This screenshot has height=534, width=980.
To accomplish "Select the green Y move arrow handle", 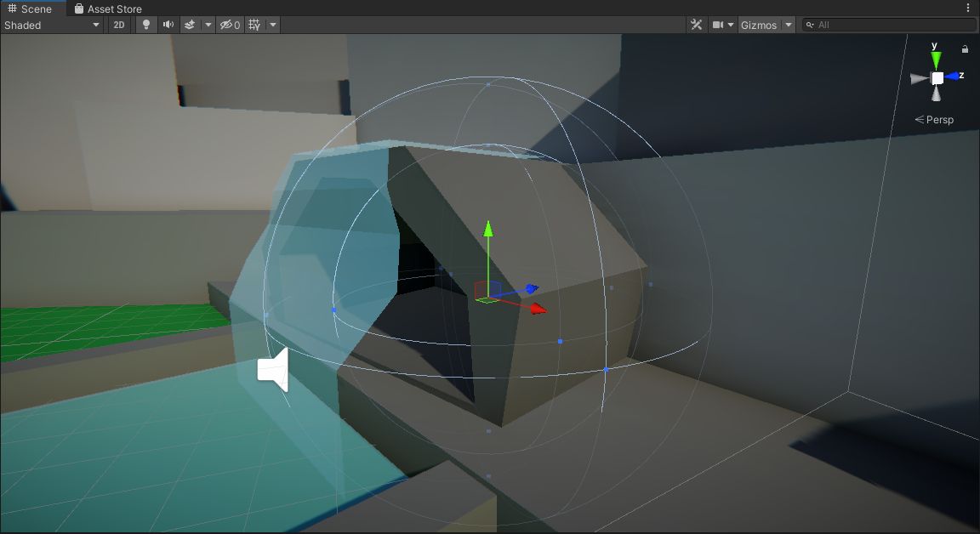I will pos(488,230).
